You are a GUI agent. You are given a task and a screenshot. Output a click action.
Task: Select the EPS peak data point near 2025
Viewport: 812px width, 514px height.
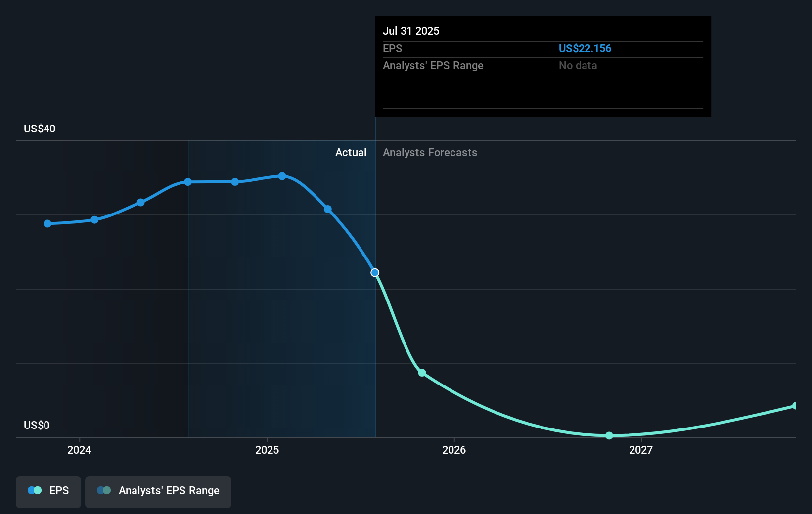[x=282, y=176]
